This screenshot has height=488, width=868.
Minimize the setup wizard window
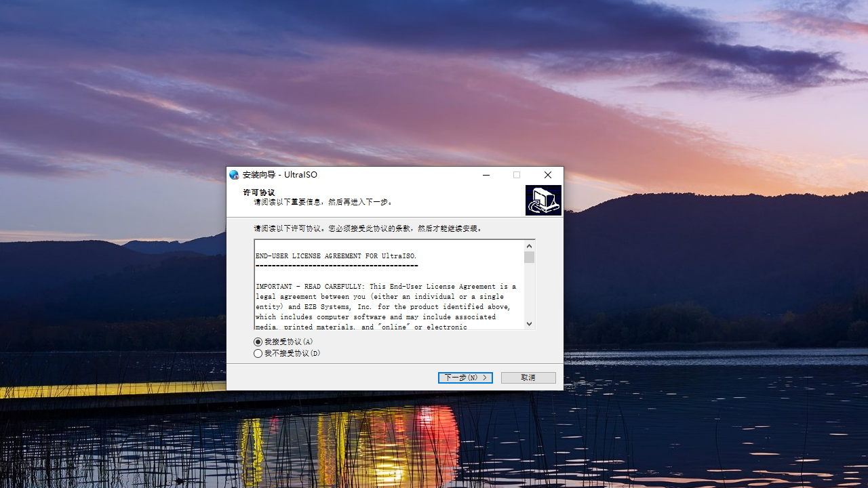(486, 175)
